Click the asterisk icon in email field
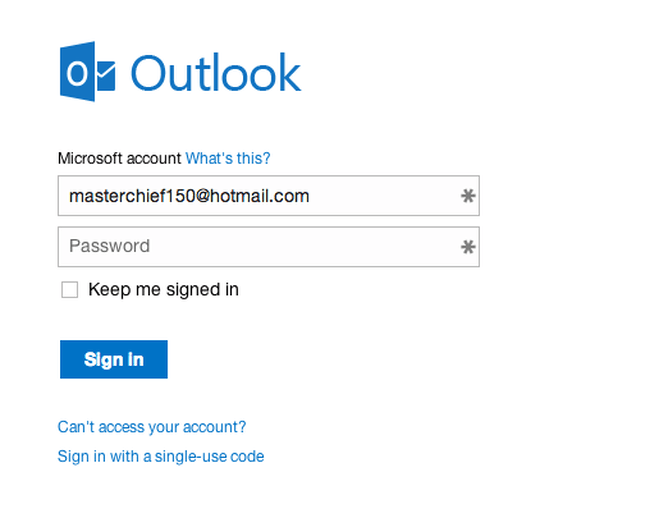Screen dimensions: 668x518 click(x=468, y=196)
